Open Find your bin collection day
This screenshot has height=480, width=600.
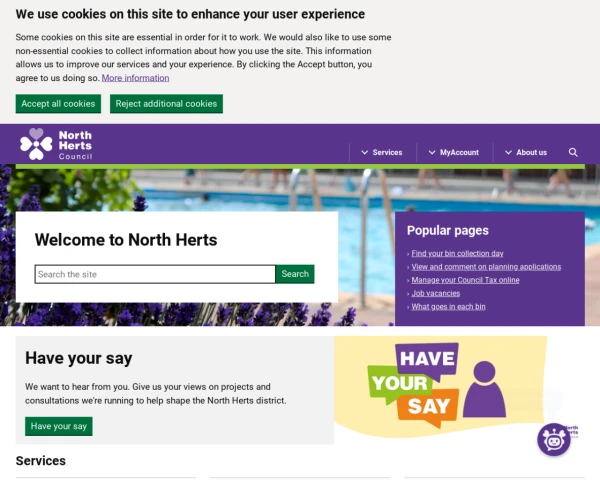pyautogui.click(x=457, y=253)
